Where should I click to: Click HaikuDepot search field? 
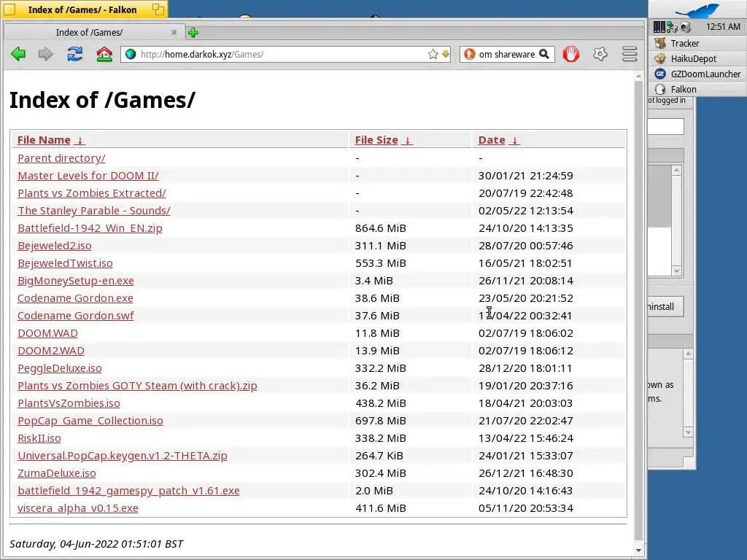[x=665, y=127]
